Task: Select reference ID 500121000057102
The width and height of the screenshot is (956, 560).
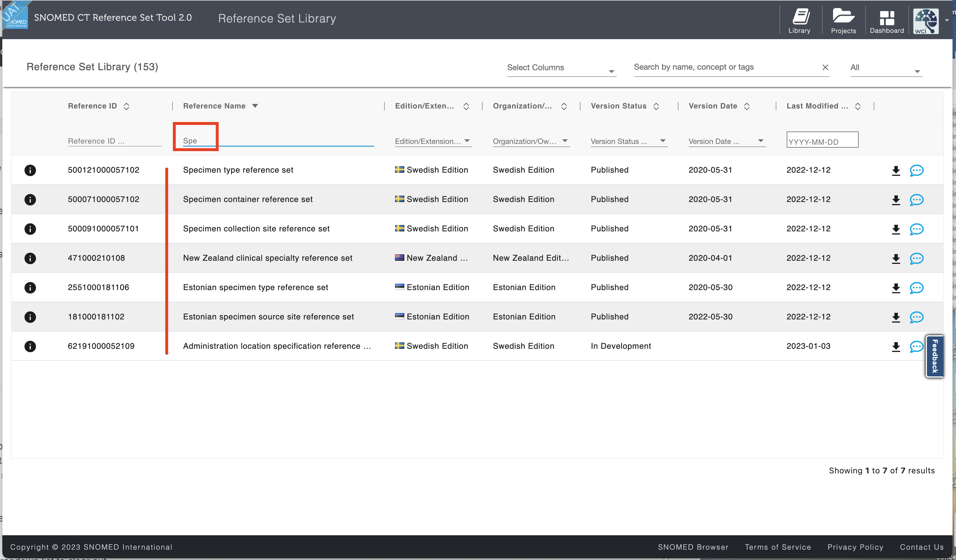Action: (x=103, y=170)
